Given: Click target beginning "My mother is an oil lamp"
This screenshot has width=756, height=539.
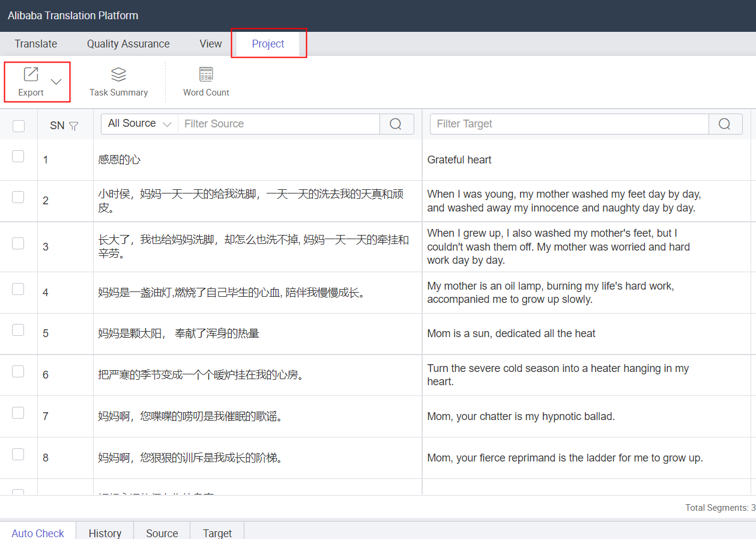Looking at the screenshot, I should pyautogui.click(x=551, y=293).
